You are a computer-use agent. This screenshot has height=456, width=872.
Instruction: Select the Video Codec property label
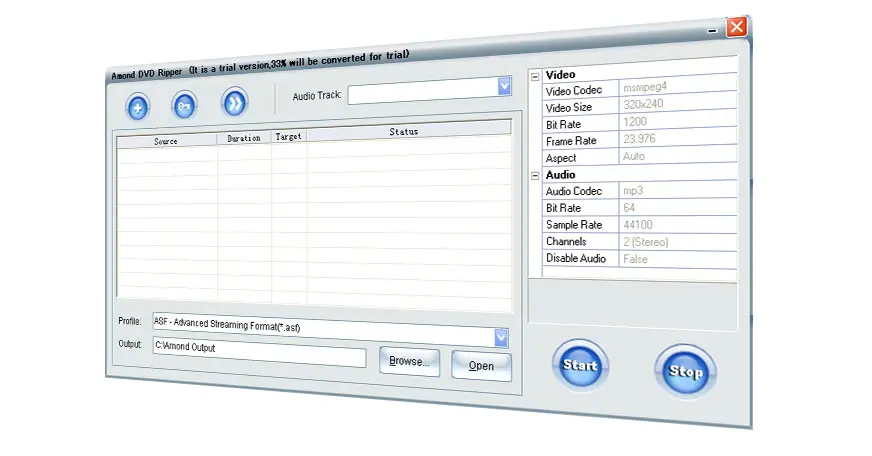[573, 90]
